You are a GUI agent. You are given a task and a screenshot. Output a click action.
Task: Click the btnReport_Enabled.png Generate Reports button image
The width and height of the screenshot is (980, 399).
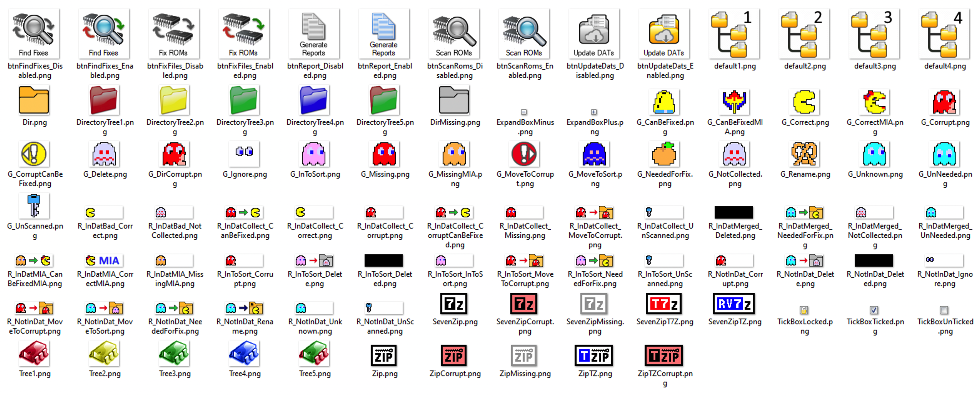384,33
